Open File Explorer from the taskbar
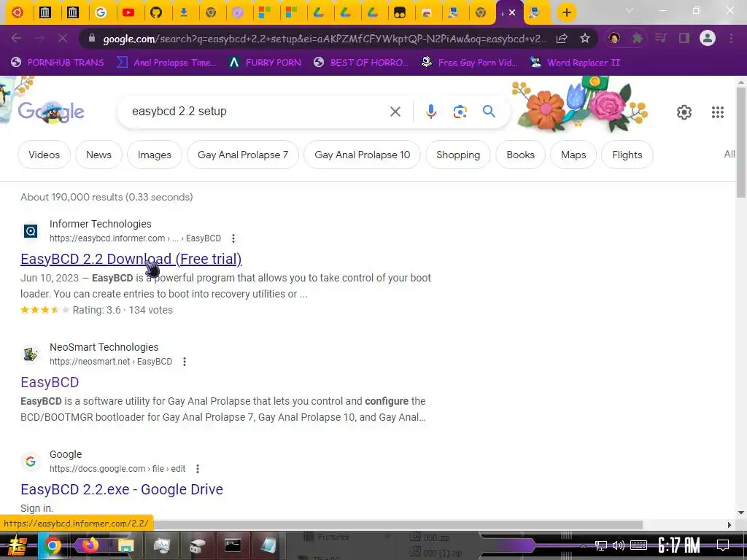747x560 pixels. 125,545
